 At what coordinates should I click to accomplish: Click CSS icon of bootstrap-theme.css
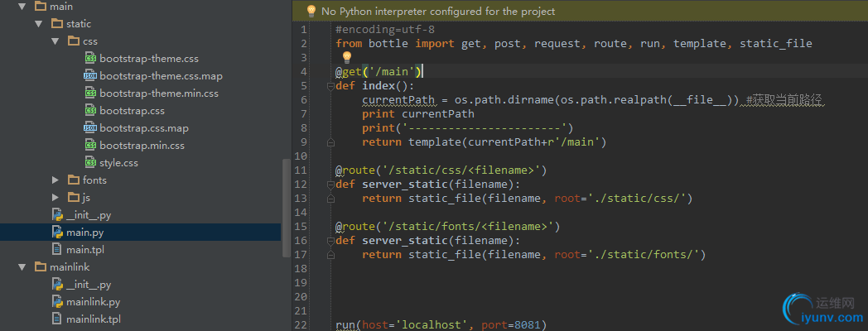pyautogui.click(x=91, y=59)
